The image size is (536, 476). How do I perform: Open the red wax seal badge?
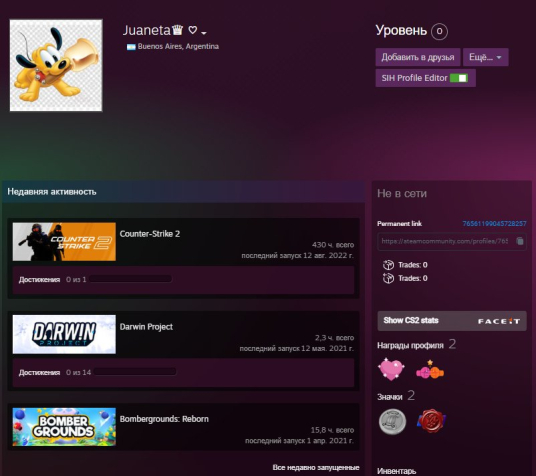(431, 421)
